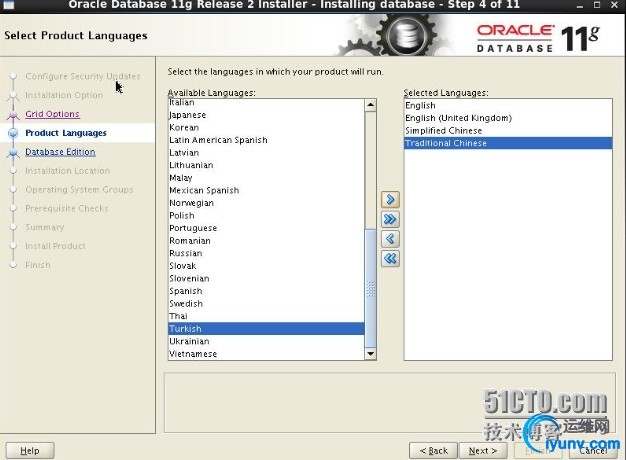Viewport: 626px width, 460px height.
Task: Click the scroll-down arrow of Available Languages
Action: (370, 353)
